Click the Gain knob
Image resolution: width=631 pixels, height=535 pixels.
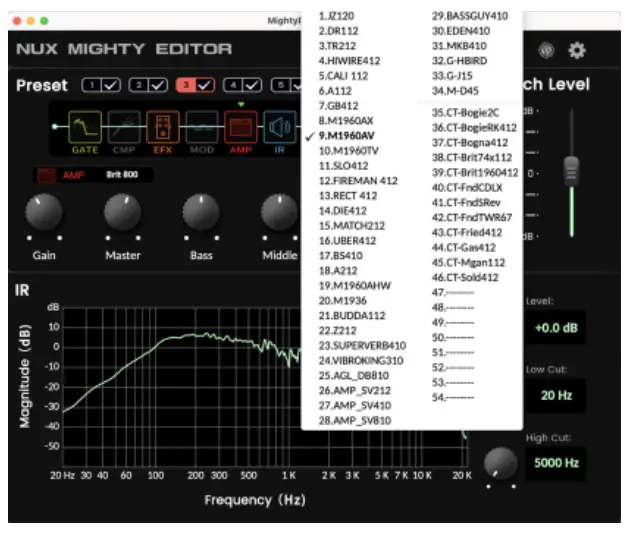pos(44,212)
